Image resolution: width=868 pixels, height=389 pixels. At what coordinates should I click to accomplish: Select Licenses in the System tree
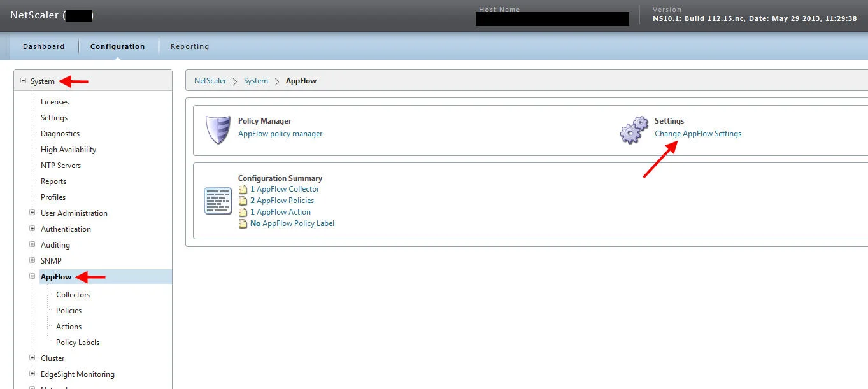point(55,102)
